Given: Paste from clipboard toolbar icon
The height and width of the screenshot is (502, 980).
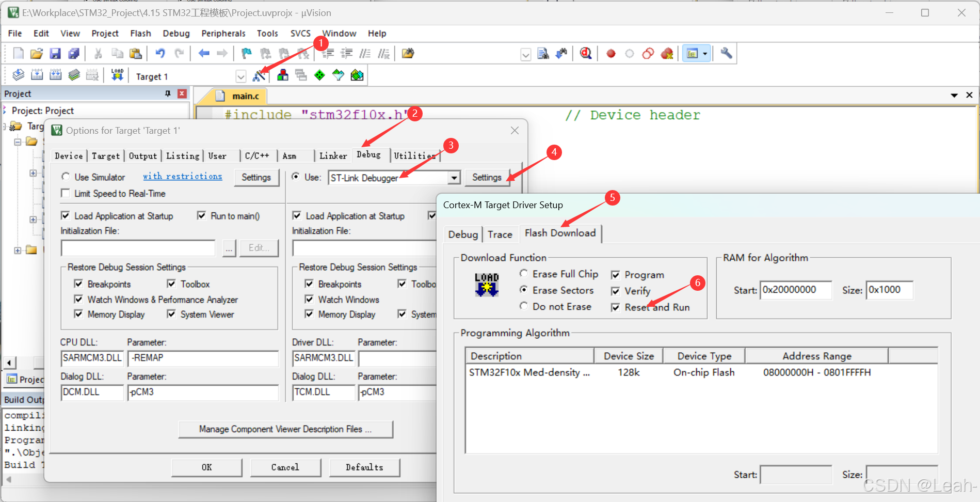Looking at the screenshot, I should coord(136,53).
